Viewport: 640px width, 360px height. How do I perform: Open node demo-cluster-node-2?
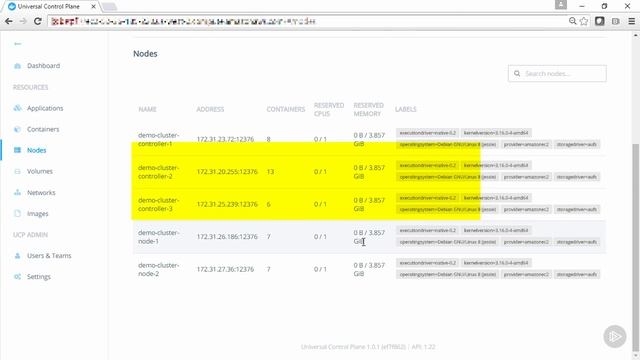158,269
